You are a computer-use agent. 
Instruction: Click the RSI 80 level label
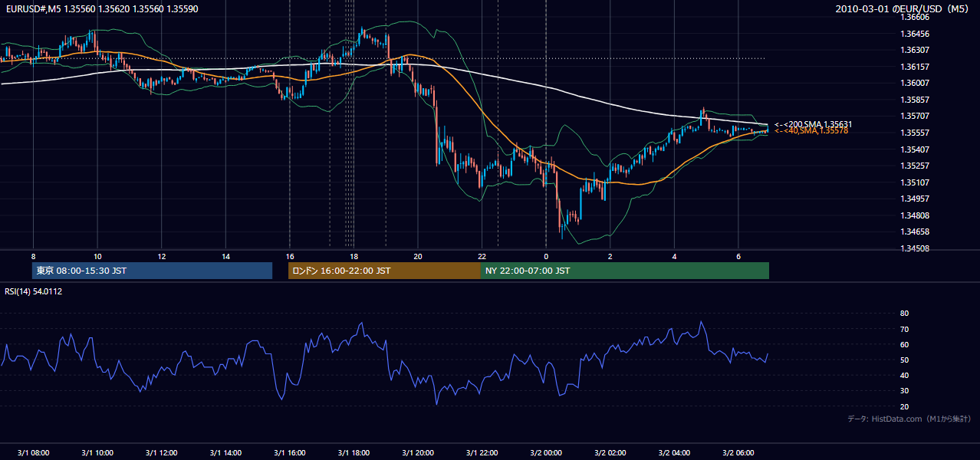pyautogui.click(x=905, y=314)
